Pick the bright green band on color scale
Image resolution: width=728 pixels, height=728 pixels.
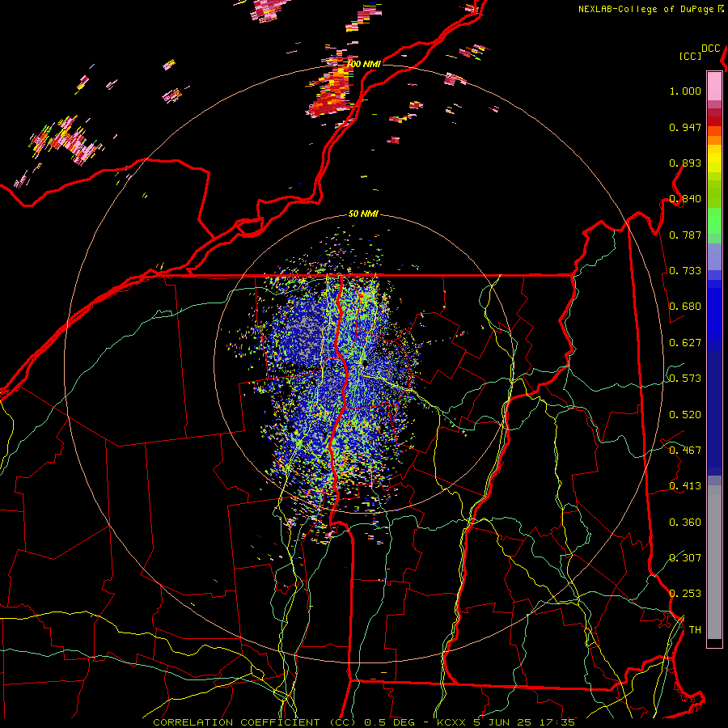pyautogui.click(x=714, y=221)
